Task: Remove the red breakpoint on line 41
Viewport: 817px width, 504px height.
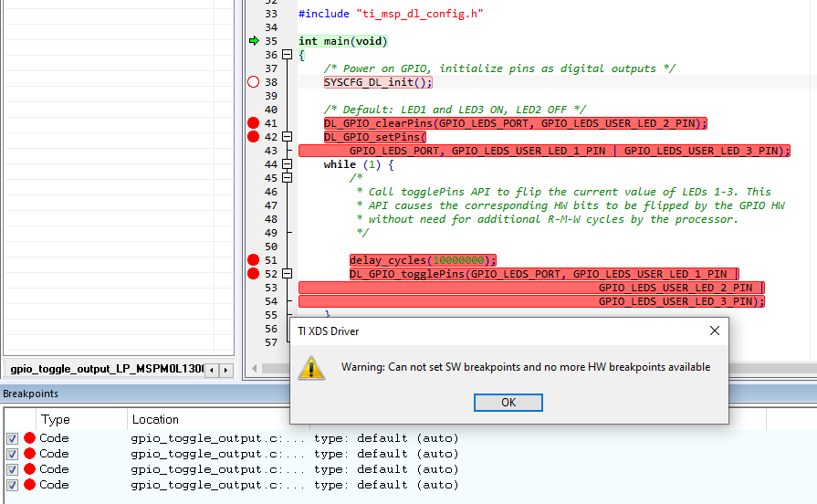Action: pyautogui.click(x=254, y=123)
